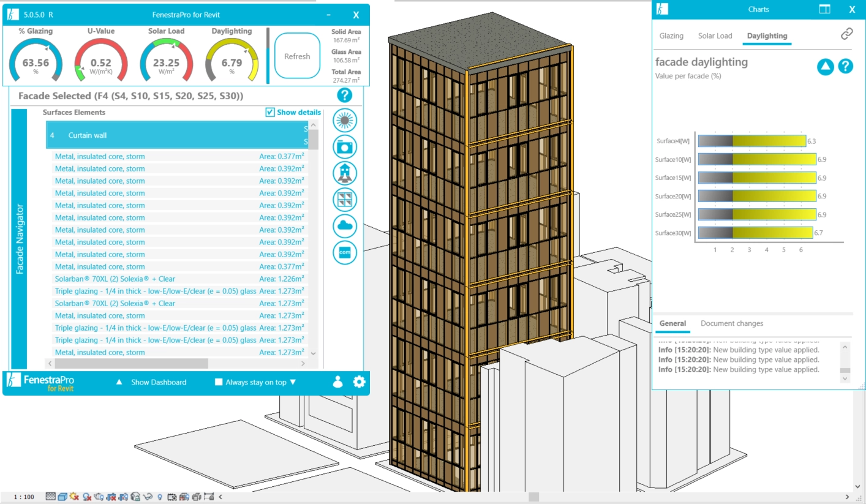Click the link chain icon in Charts

847,35
